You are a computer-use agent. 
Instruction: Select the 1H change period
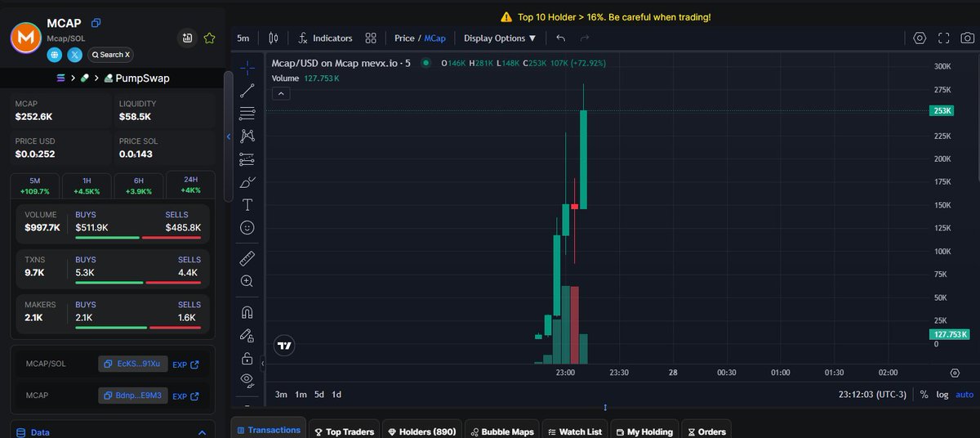coord(86,185)
